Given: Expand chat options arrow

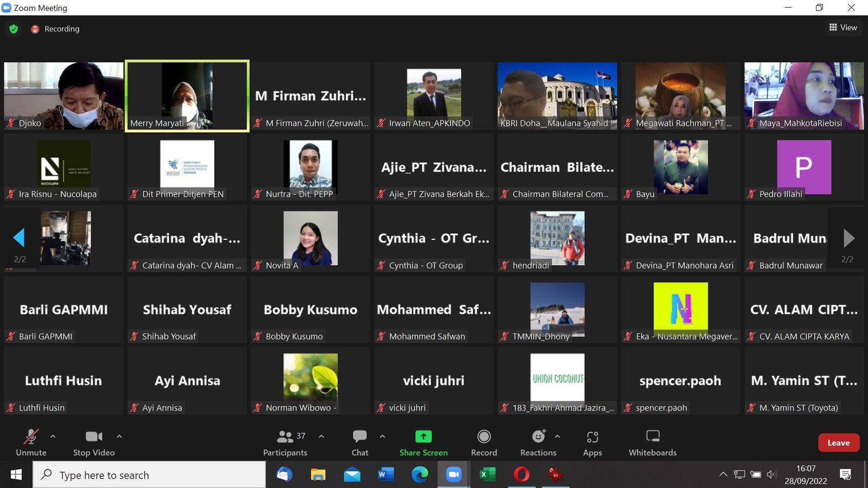Looking at the screenshot, I should pyautogui.click(x=382, y=436).
